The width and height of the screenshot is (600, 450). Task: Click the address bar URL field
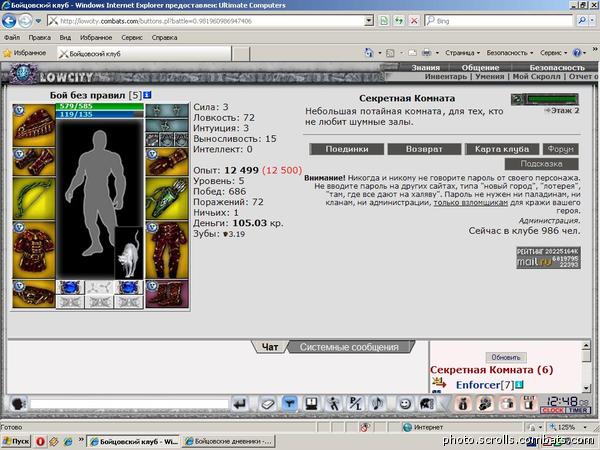coord(205,21)
